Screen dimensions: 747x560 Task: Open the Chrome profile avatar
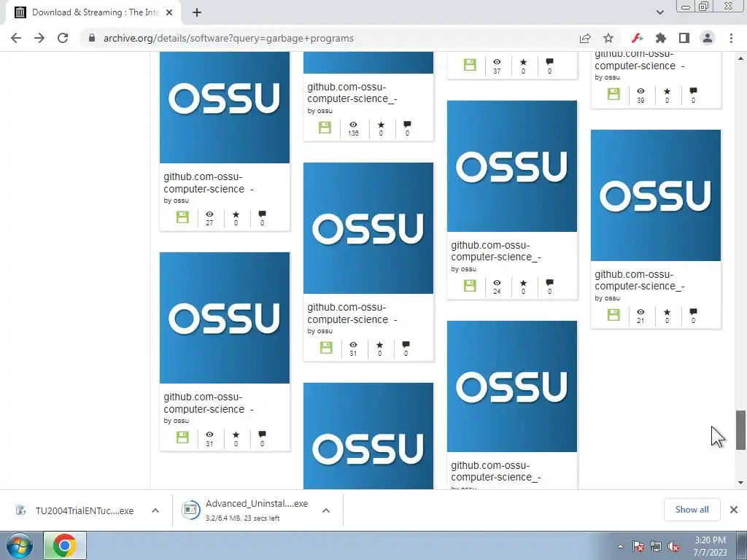coord(708,38)
